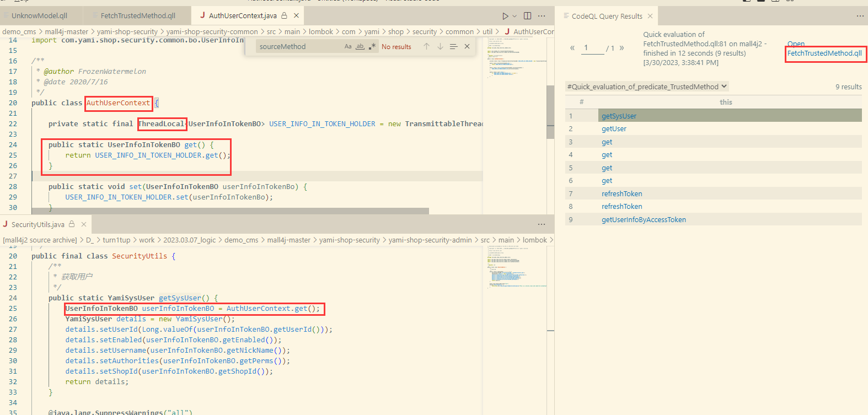Toggle Match Case in find widget
Viewport: 868px width, 415px height.
pyautogui.click(x=348, y=47)
